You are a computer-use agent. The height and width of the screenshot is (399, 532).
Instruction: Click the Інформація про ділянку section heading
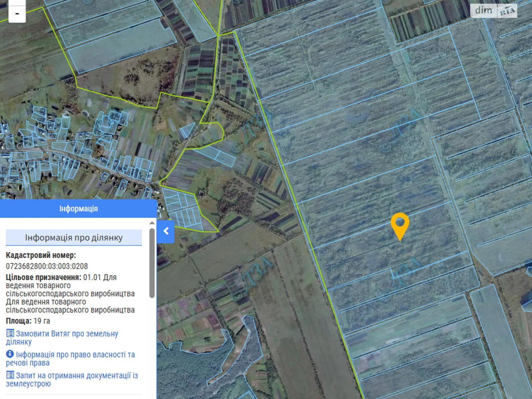[x=74, y=238]
